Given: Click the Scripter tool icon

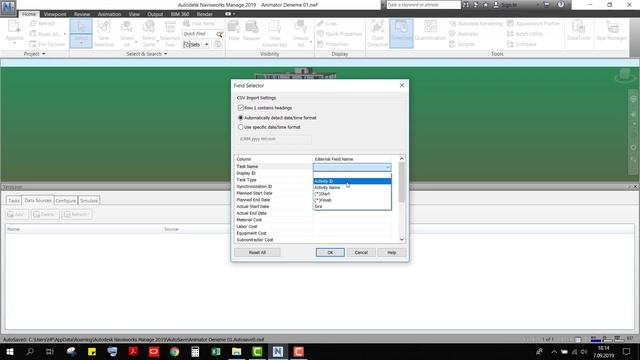Looking at the screenshot, I should [452, 44].
